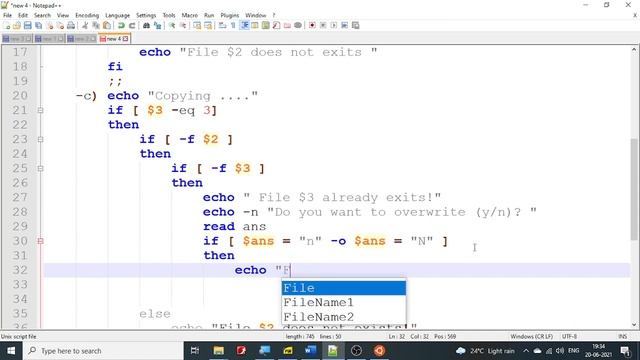The image size is (640, 360).
Task: Click the Paste toolbar icon
Action: click(x=107, y=25)
